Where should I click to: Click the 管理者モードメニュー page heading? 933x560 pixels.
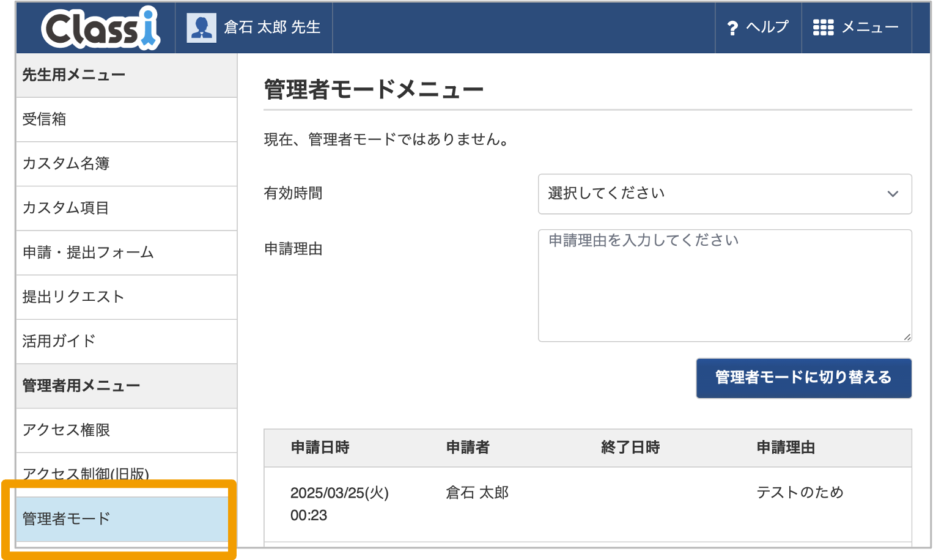pos(374,90)
